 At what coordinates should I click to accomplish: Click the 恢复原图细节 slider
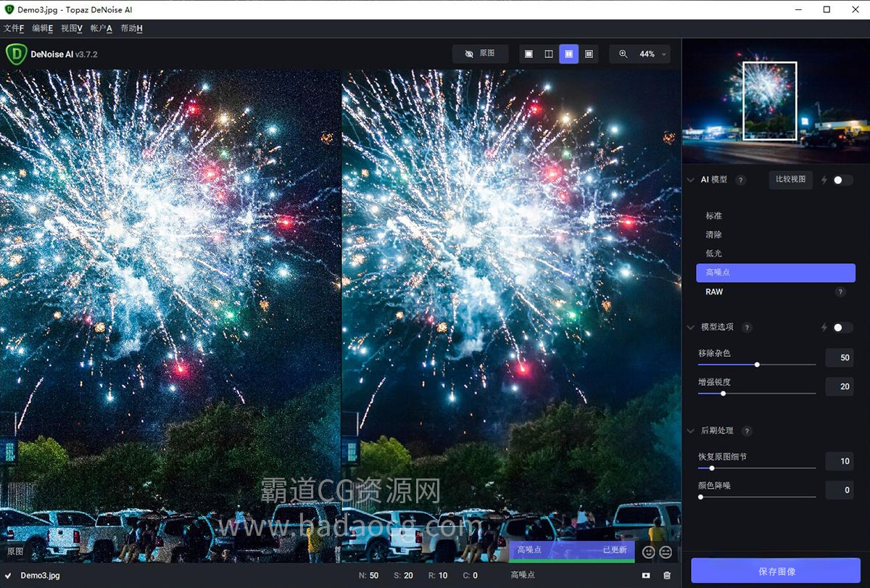coord(757,468)
